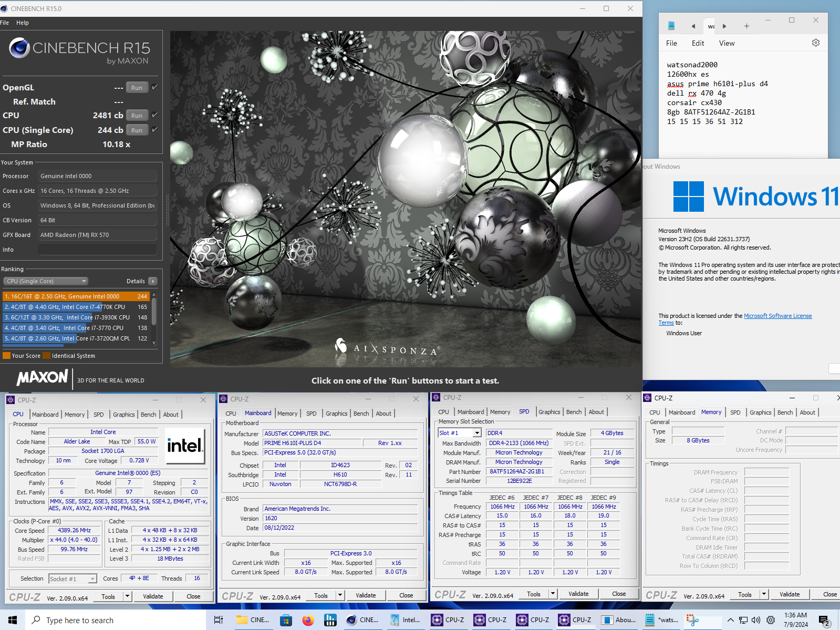
Task: Click taskbar search box
Action: coord(116,620)
